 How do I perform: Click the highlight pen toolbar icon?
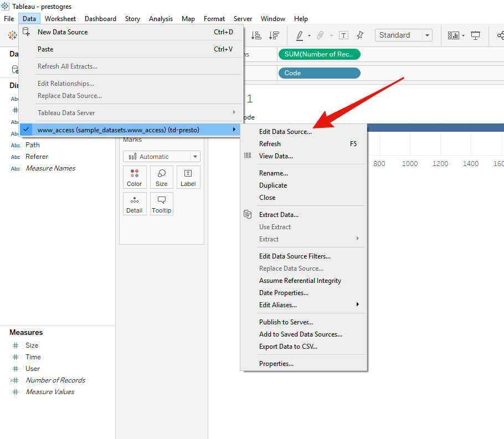point(300,35)
